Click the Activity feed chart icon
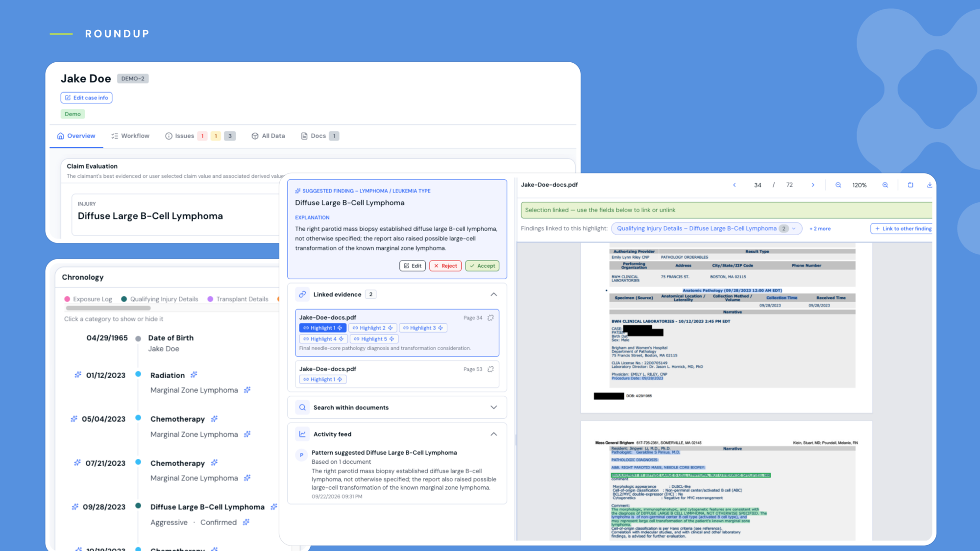The image size is (980, 551). [x=302, y=434]
